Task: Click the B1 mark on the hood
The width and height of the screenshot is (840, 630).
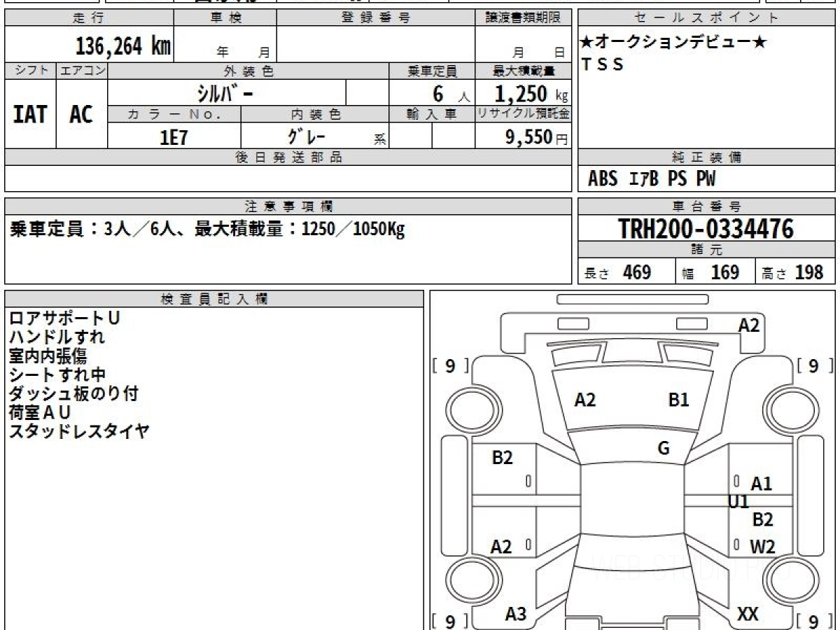Action: point(678,400)
